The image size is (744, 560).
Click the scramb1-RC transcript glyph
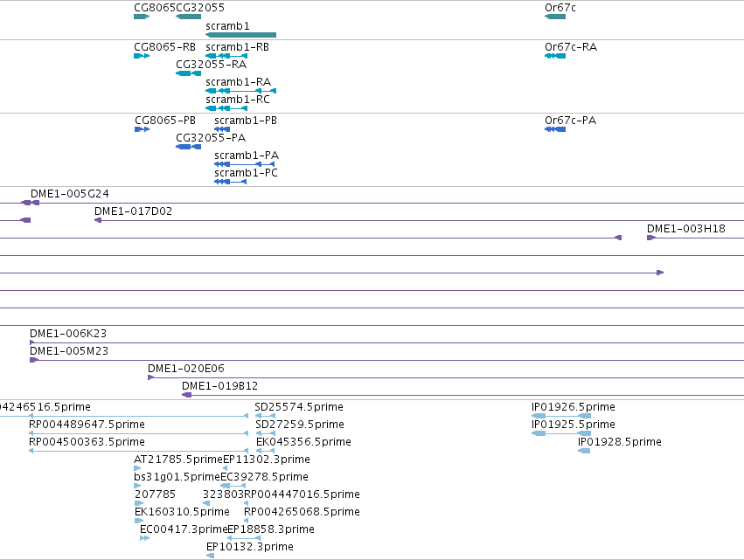226,108
